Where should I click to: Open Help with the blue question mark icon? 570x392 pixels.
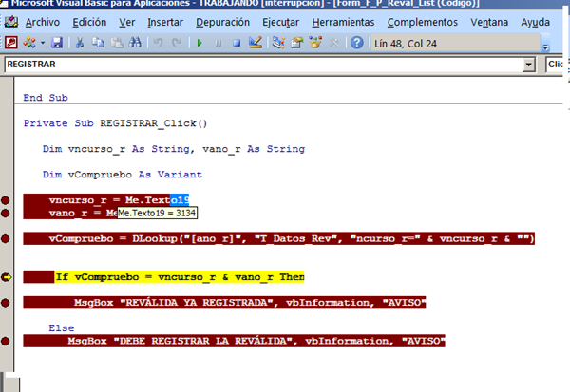[357, 43]
